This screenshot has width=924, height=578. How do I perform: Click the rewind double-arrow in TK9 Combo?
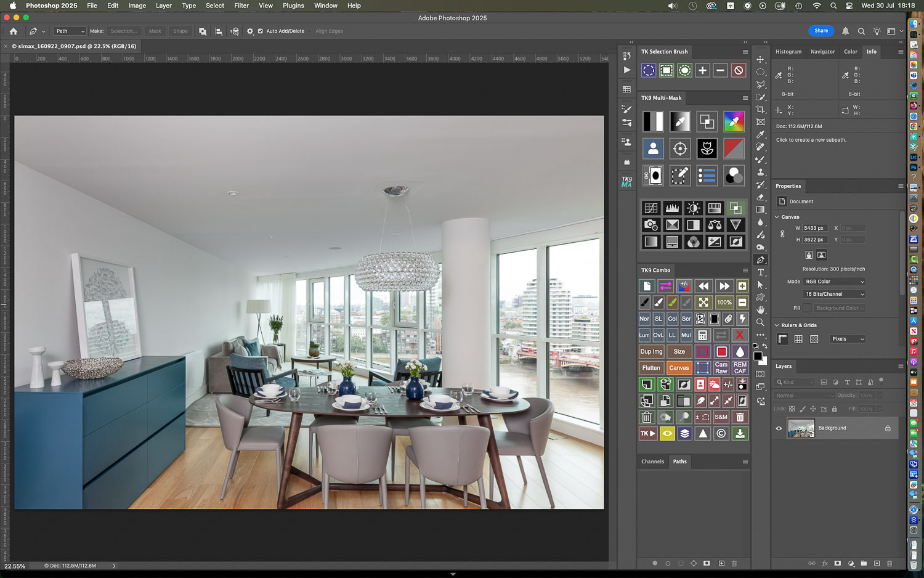pyautogui.click(x=703, y=286)
